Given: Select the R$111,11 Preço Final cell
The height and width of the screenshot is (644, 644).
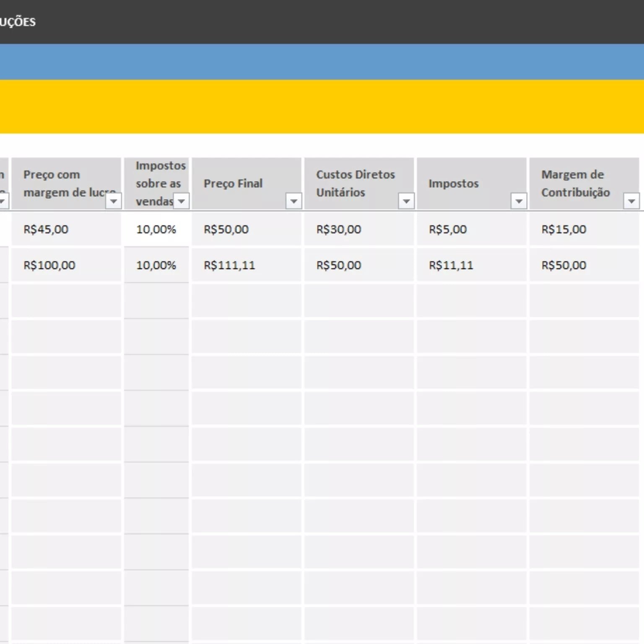Looking at the screenshot, I should (247, 265).
